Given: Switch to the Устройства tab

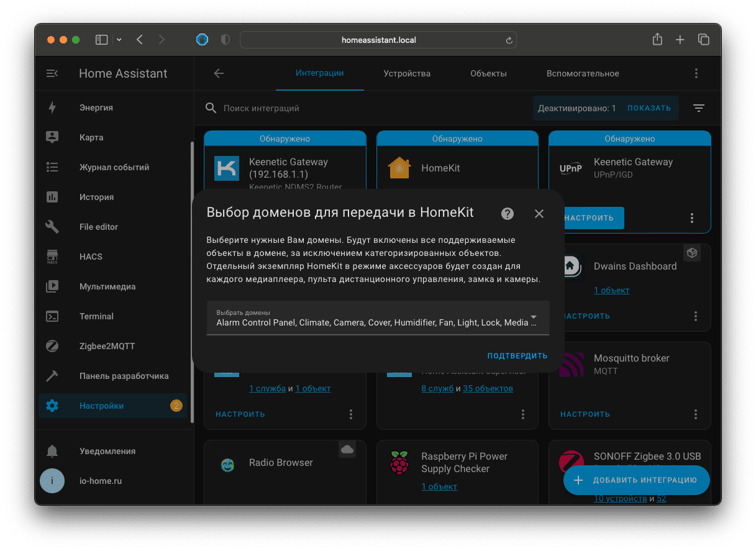Looking at the screenshot, I should [x=407, y=73].
